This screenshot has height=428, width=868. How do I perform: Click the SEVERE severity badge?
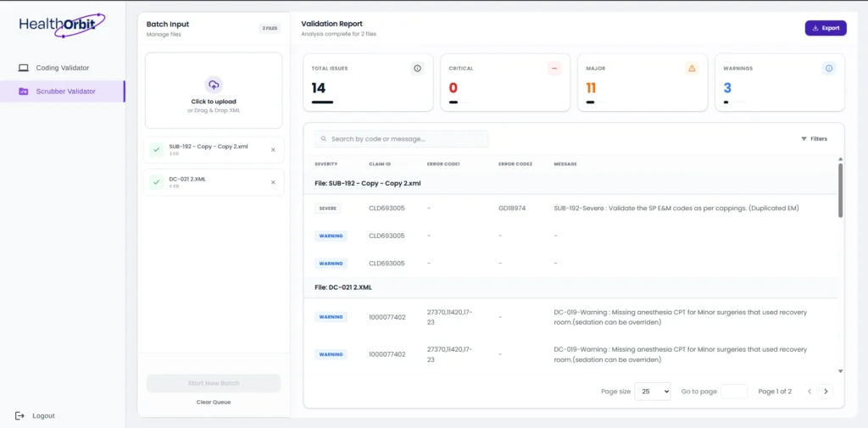(328, 208)
